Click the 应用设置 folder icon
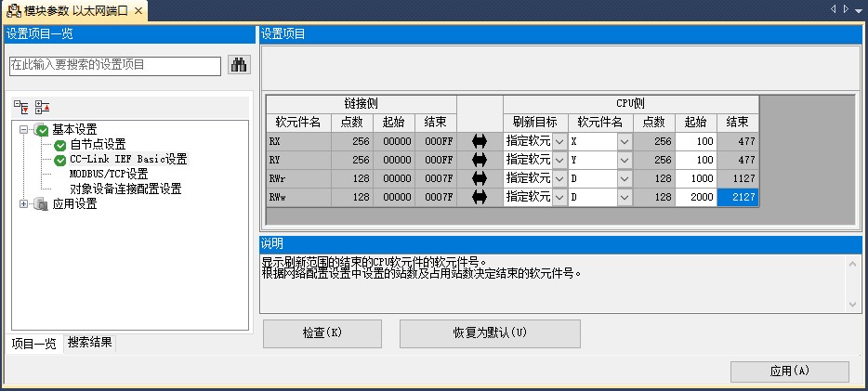This screenshot has height=391, width=868. click(41, 204)
